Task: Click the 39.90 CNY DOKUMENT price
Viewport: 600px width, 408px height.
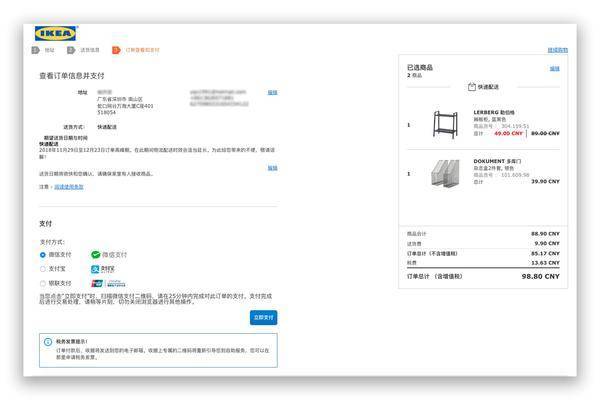Action: (x=545, y=181)
